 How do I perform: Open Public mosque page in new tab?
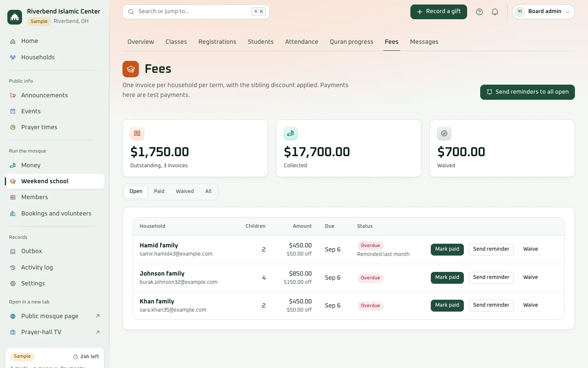click(x=55, y=316)
